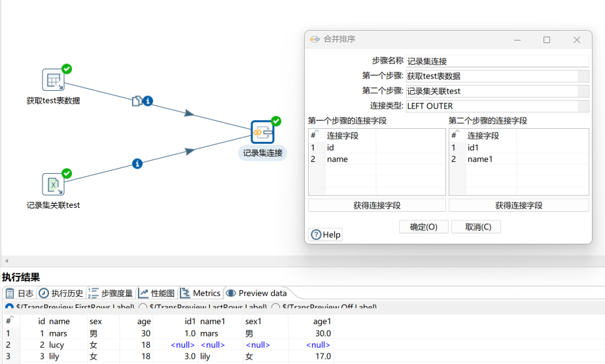Click the 获取test表数据 table input step icon
Image resolution: width=605 pixels, height=364 pixels.
[53, 80]
